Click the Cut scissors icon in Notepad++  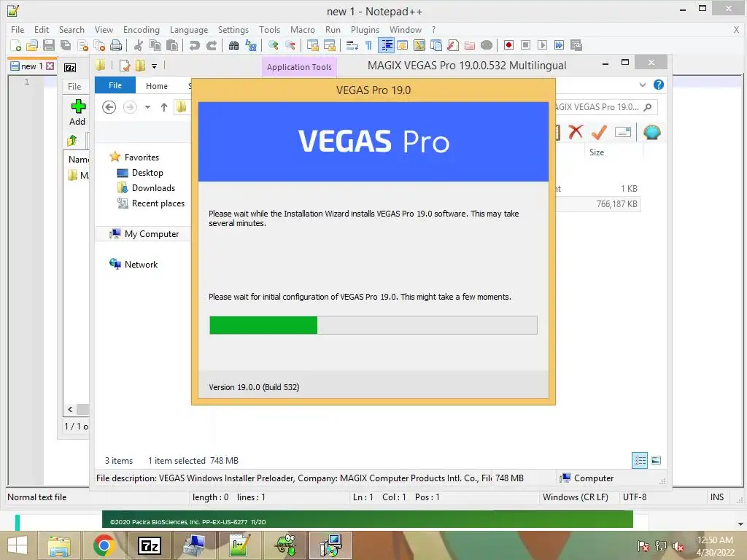[139, 45]
